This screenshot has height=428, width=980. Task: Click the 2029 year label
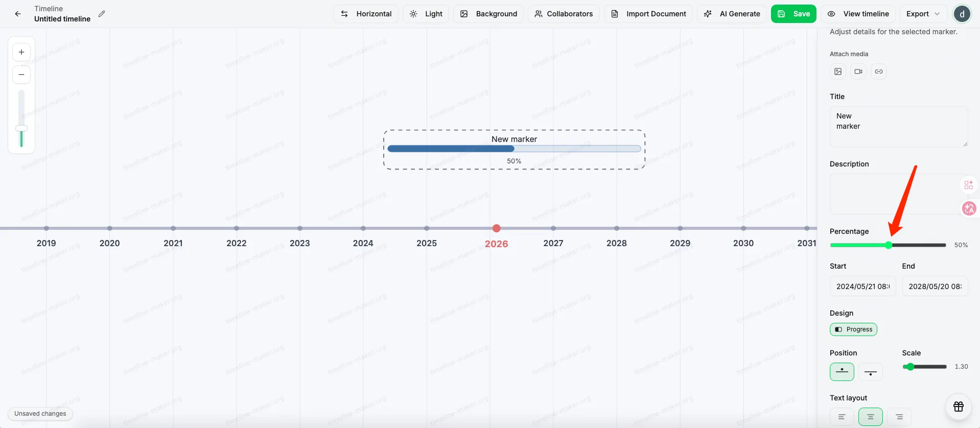pos(680,243)
